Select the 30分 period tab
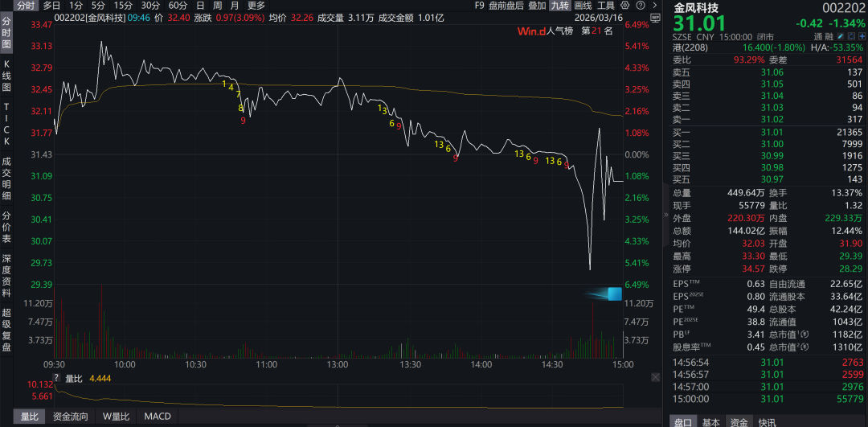 pyautogui.click(x=150, y=6)
